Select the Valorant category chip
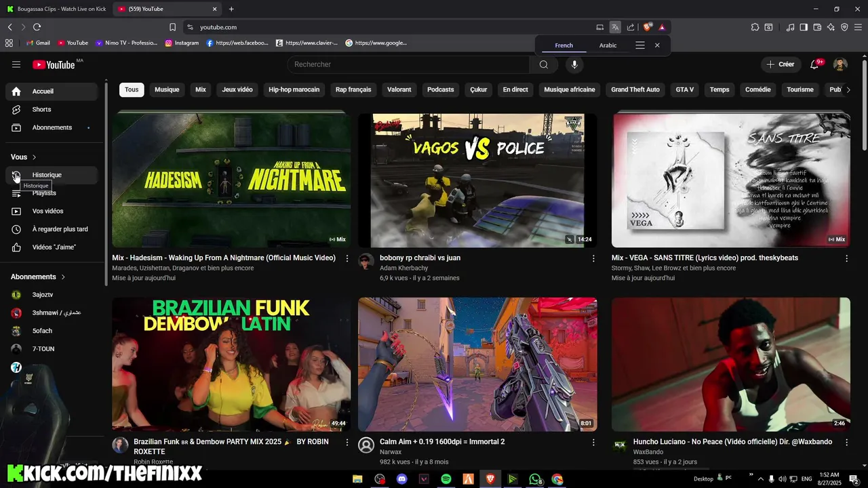Viewport: 868px width, 488px height. tap(399, 89)
